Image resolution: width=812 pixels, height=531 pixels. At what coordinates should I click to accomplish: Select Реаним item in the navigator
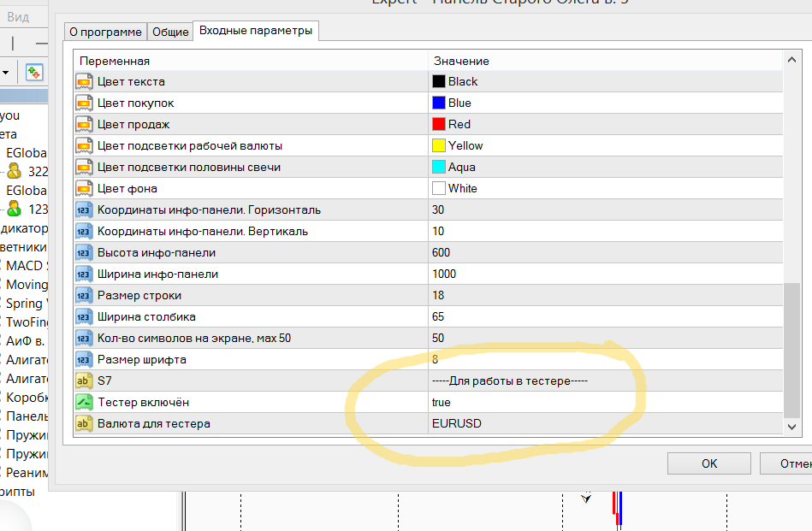coord(27,473)
